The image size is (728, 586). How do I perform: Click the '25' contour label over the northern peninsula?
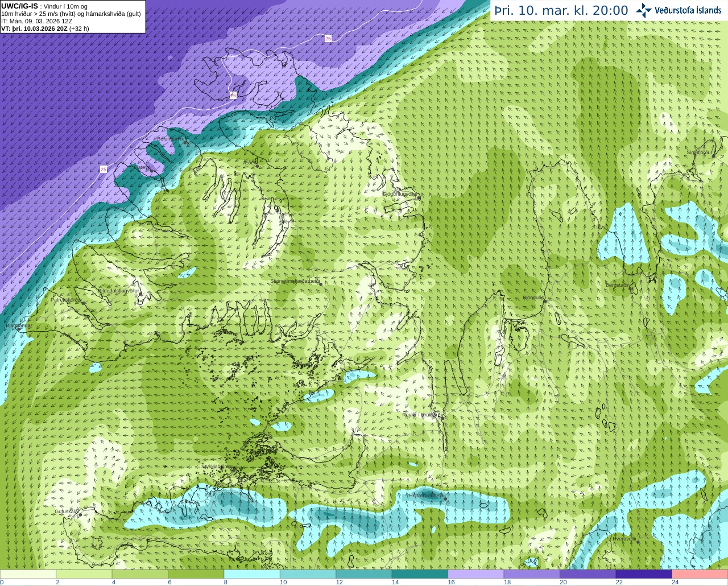click(233, 96)
